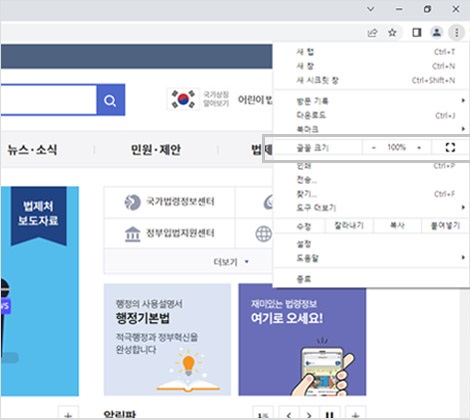Click the globe icon beside 정부입법지원센터
This screenshot has height=420, width=470.
264,234
